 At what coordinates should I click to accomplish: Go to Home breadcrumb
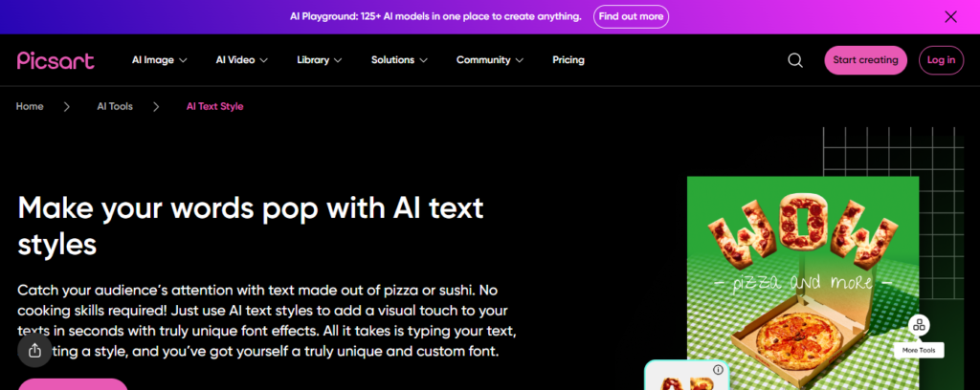tap(30, 106)
